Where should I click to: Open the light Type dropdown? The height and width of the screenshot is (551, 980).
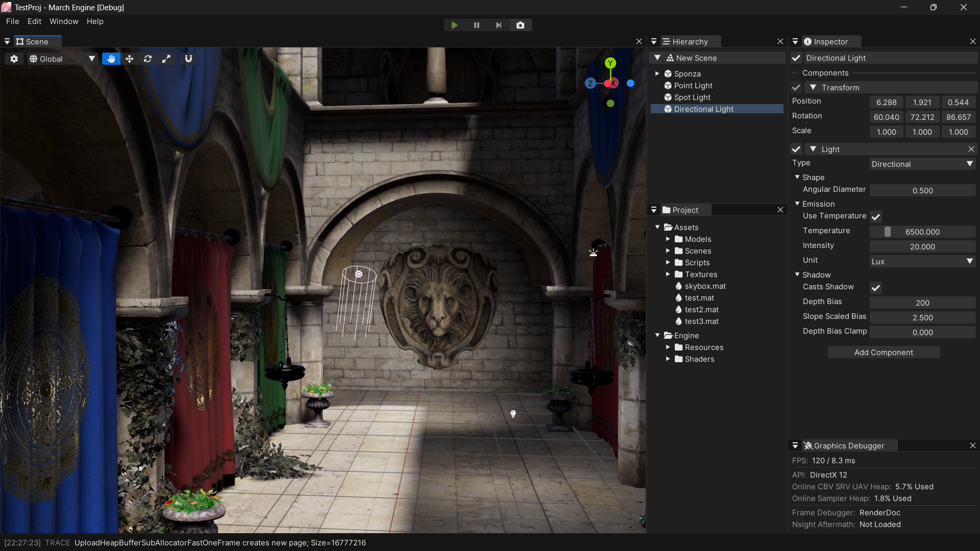tap(923, 164)
